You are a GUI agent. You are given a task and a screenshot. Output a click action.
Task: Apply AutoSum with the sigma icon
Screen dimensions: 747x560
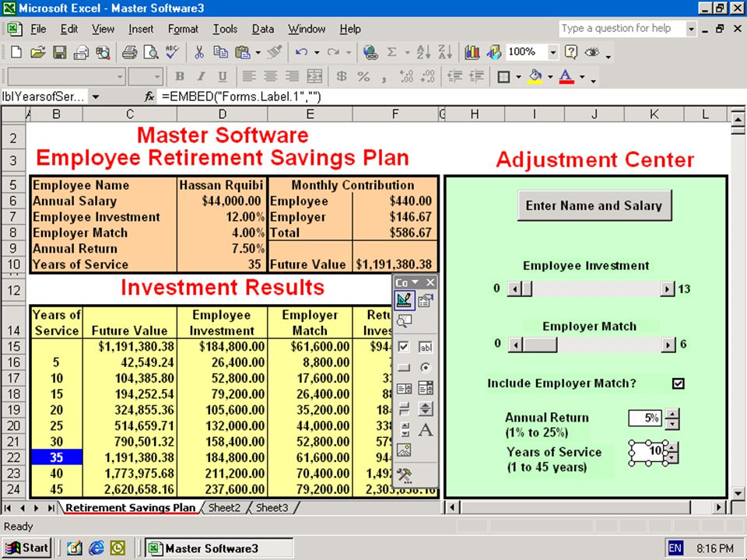tap(391, 52)
